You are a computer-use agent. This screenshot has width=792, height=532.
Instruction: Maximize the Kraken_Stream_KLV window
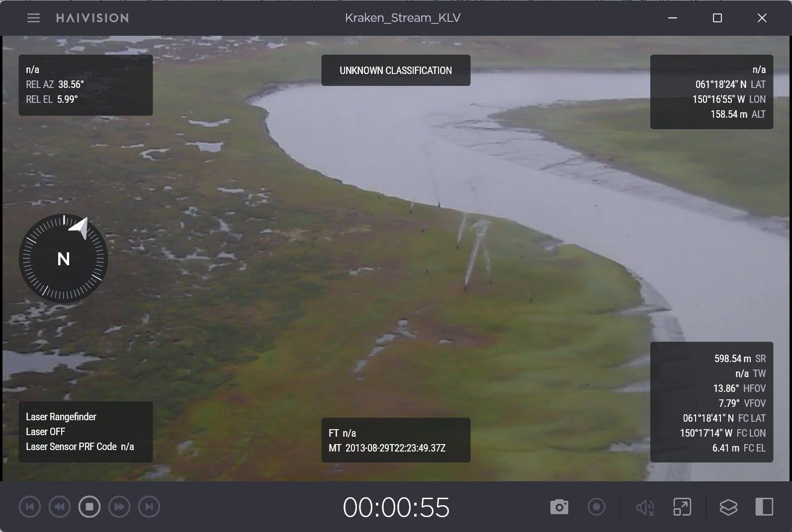(717, 18)
